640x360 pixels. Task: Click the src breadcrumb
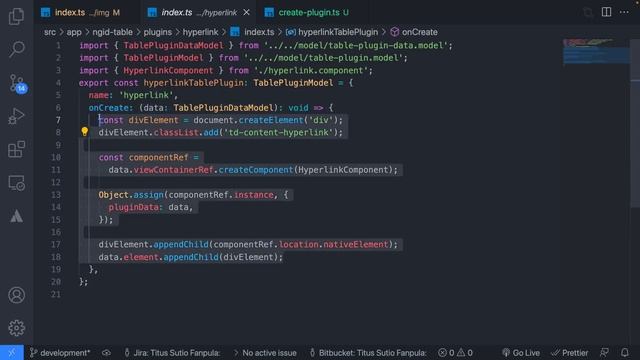click(50, 32)
